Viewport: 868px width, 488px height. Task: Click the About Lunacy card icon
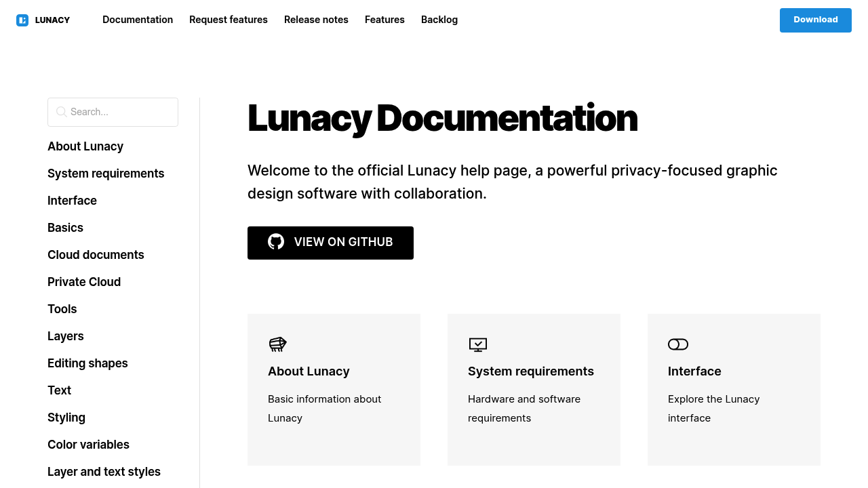(x=277, y=344)
